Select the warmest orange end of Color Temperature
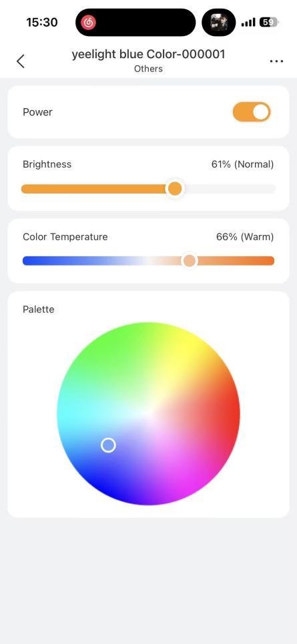The width and height of the screenshot is (297, 644). pyautogui.click(x=272, y=261)
